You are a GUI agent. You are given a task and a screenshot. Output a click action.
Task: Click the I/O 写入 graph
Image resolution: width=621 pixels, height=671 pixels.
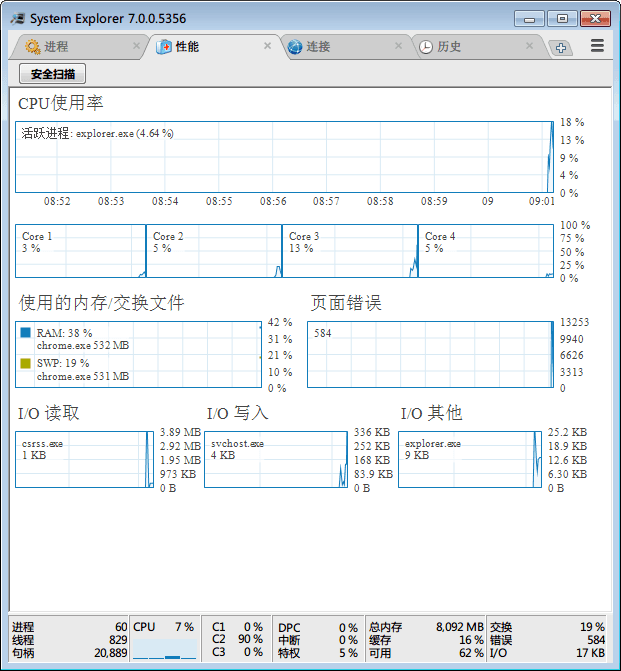[x=276, y=459]
